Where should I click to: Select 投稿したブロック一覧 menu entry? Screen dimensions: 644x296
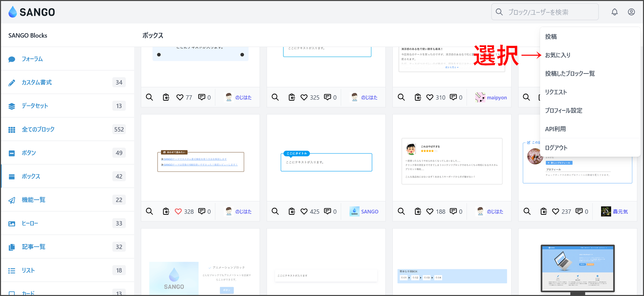[570, 73]
